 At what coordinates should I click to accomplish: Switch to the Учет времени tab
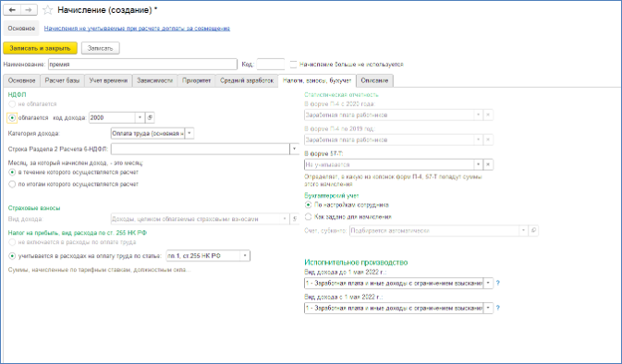pos(108,80)
